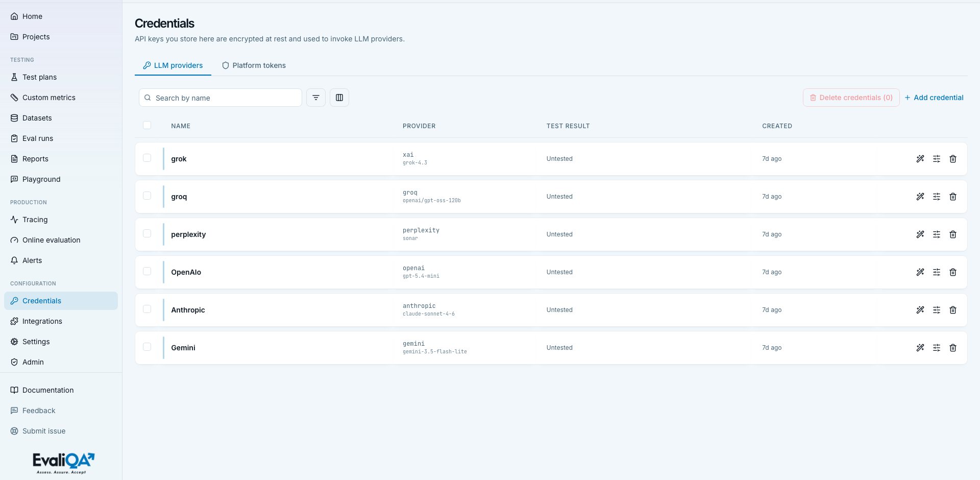
Task: Click the perplexity credential name
Action: point(188,234)
